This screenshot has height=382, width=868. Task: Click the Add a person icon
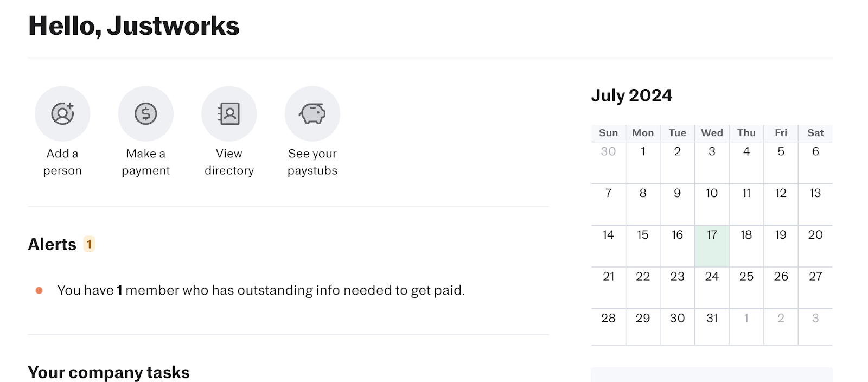(x=62, y=114)
